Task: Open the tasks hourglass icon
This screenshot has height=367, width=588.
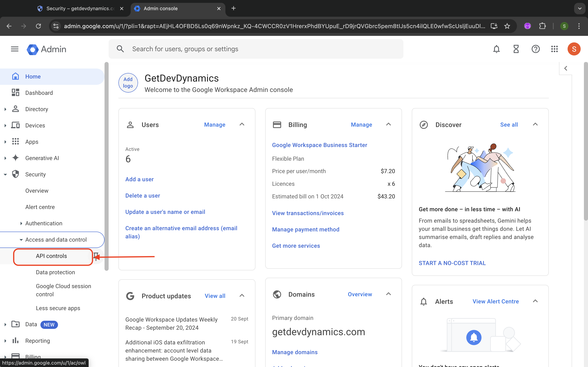Action: pos(516,49)
